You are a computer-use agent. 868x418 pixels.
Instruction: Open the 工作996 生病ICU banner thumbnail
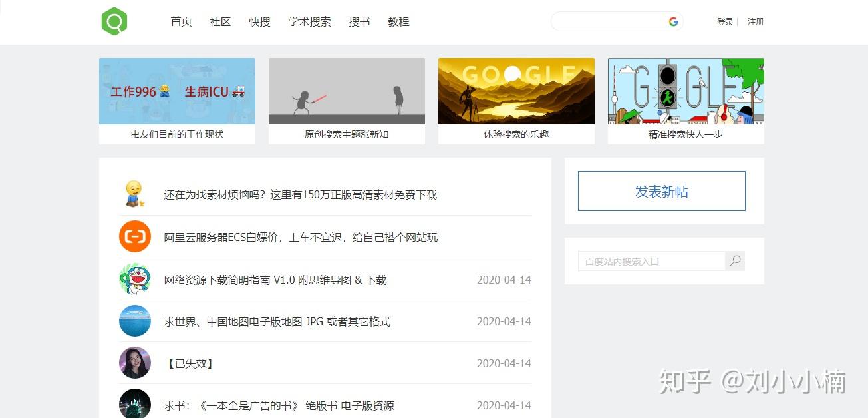(177, 91)
